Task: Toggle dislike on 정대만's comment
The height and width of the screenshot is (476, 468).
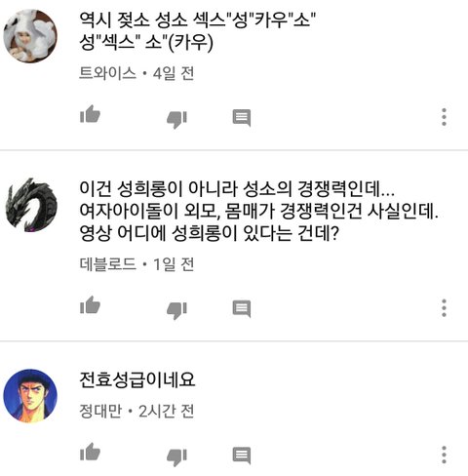Action: pos(176,457)
